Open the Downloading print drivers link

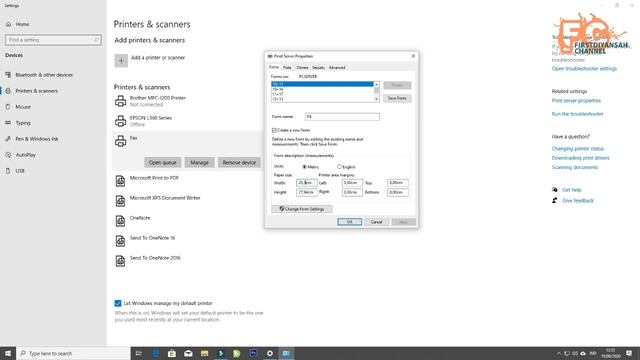click(x=580, y=158)
